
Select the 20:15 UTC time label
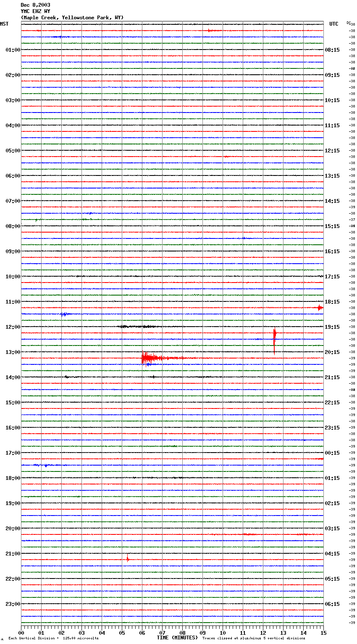click(x=332, y=352)
